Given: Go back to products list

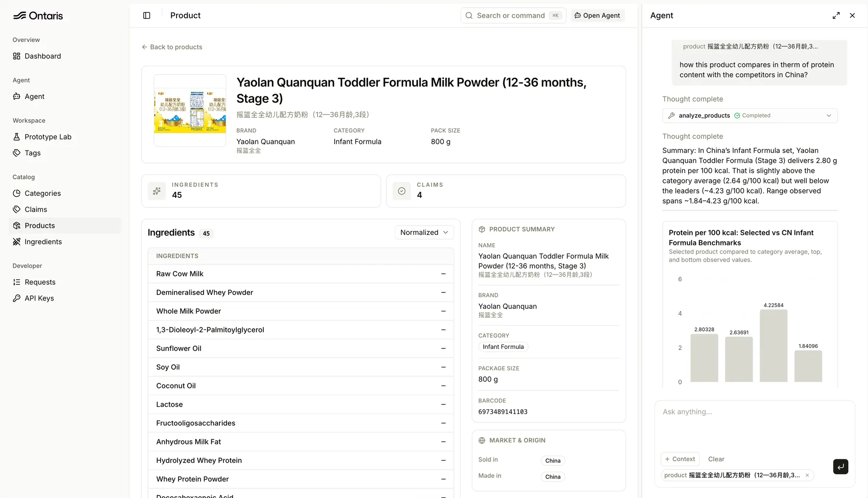Looking at the screenshot, I should (x=172, y=47).
